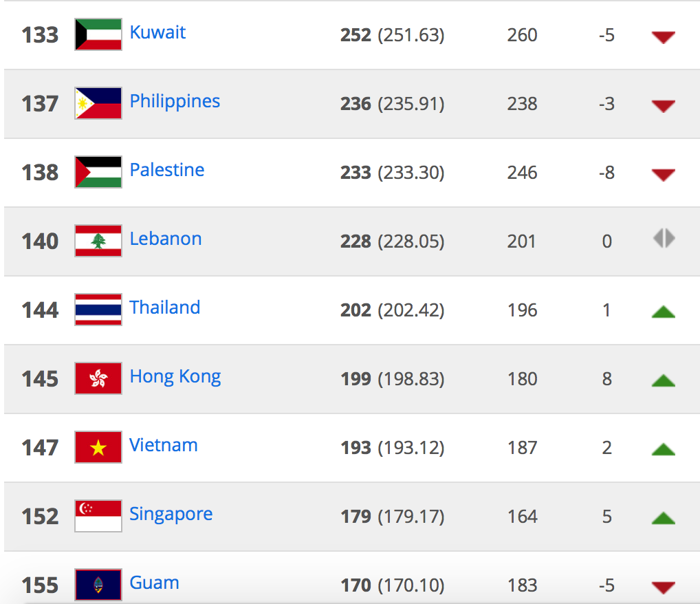Click the Vietnam flag icon

[98, 447]
